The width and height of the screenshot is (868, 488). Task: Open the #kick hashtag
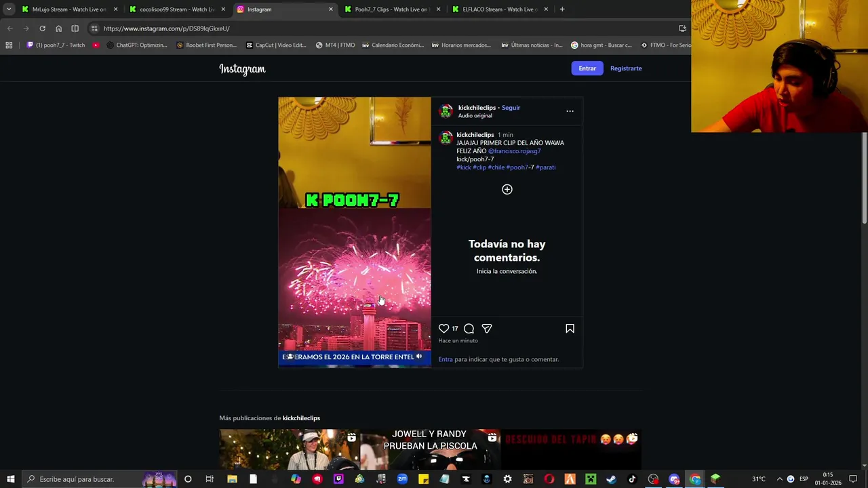click(x=464, y=167)
